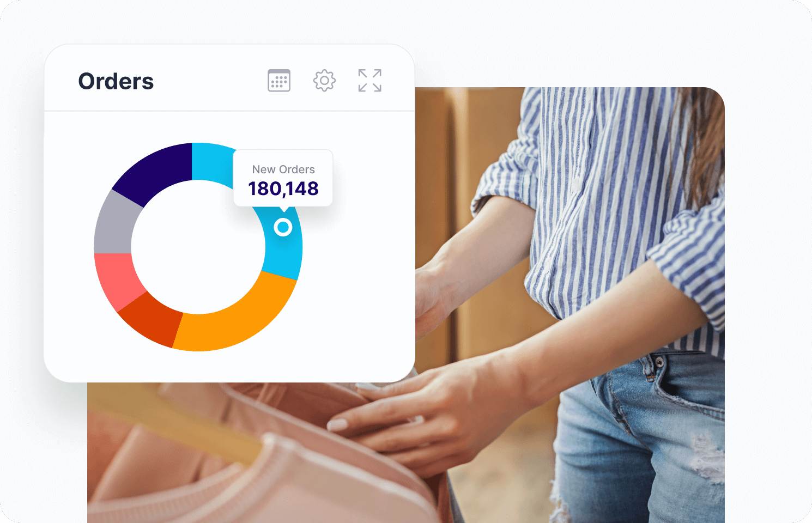Image resolution: width=812 pixels, height=523 pixels.
Task: Expand the Orders widget to fullscreen
Action: coord(369,81)
